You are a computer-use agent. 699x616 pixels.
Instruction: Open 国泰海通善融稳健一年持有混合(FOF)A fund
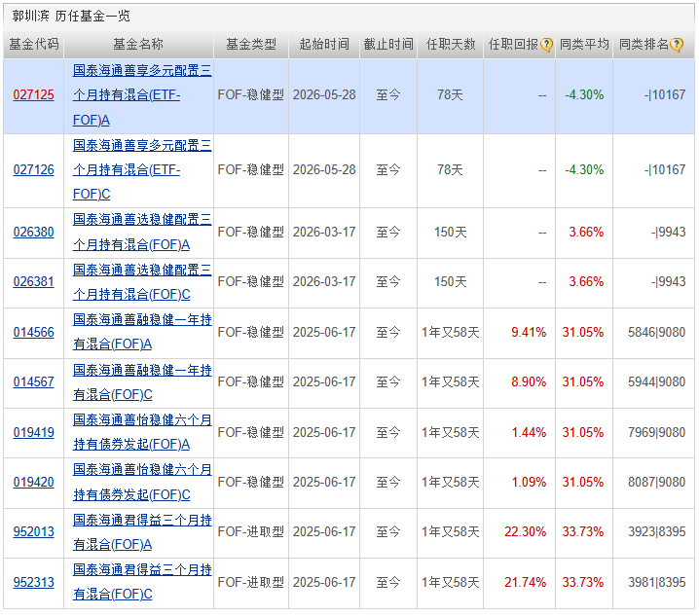click(x=142, y=332)
